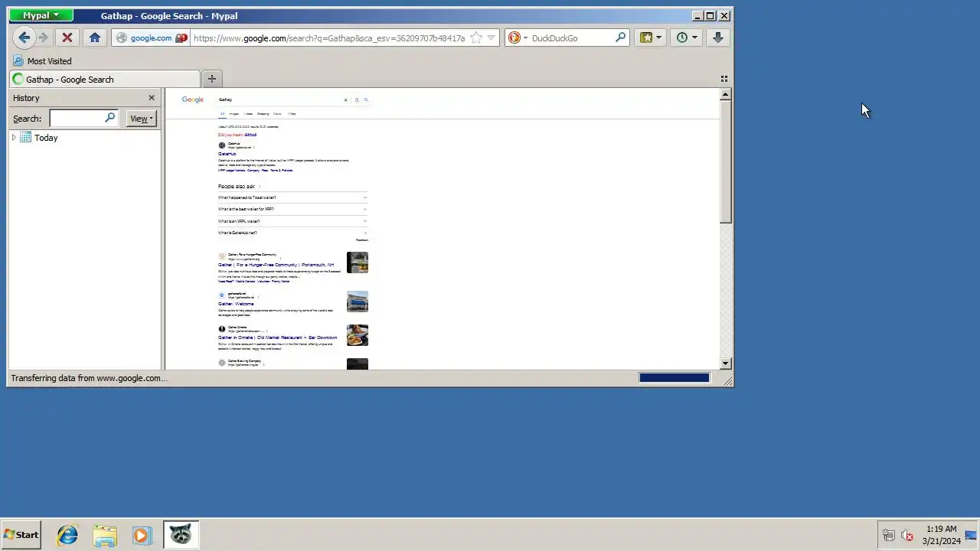980x551 pixels.
Task: Open the green Mypal application menu
Action: 41,15
